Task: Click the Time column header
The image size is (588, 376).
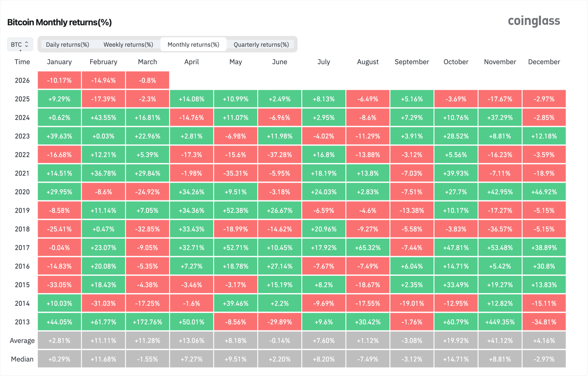Action: (22, 62)
